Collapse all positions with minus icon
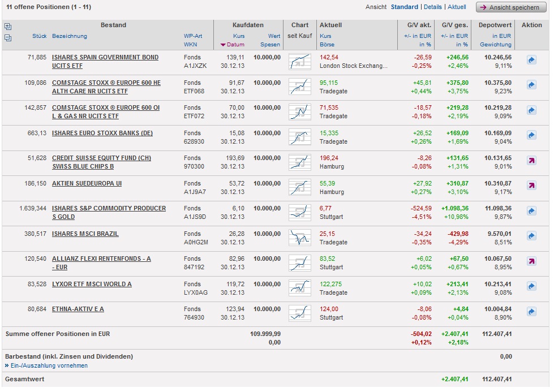Viewport: 554px width, 392px height. pos(8,38)
